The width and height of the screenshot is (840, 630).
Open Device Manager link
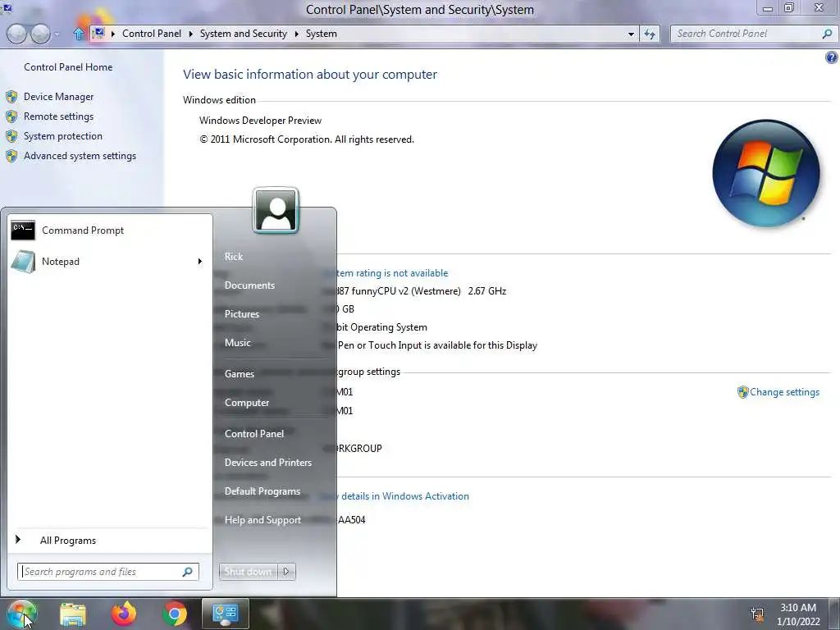point(58,97)
